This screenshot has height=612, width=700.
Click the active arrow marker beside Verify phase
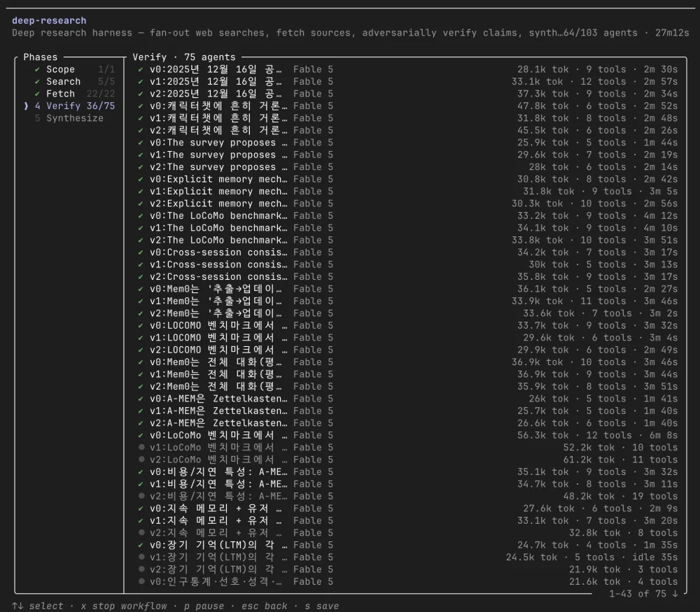pos(26,106)
